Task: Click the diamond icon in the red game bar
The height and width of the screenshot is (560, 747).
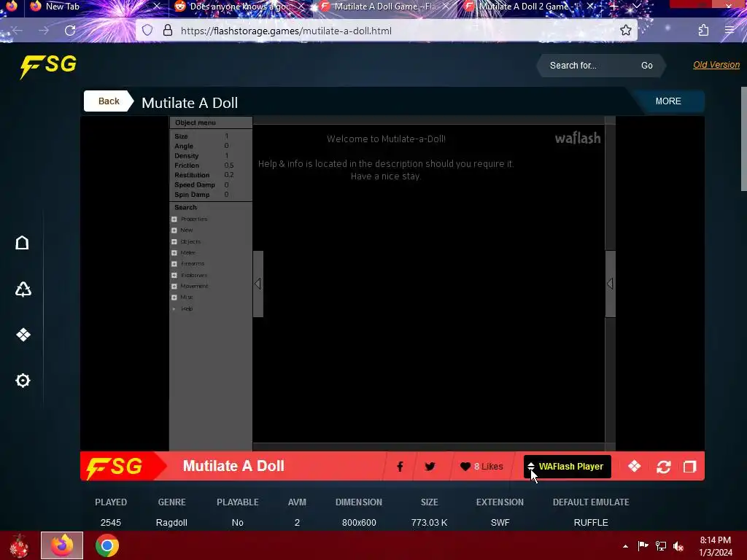Action: click(x=634, y=466)
